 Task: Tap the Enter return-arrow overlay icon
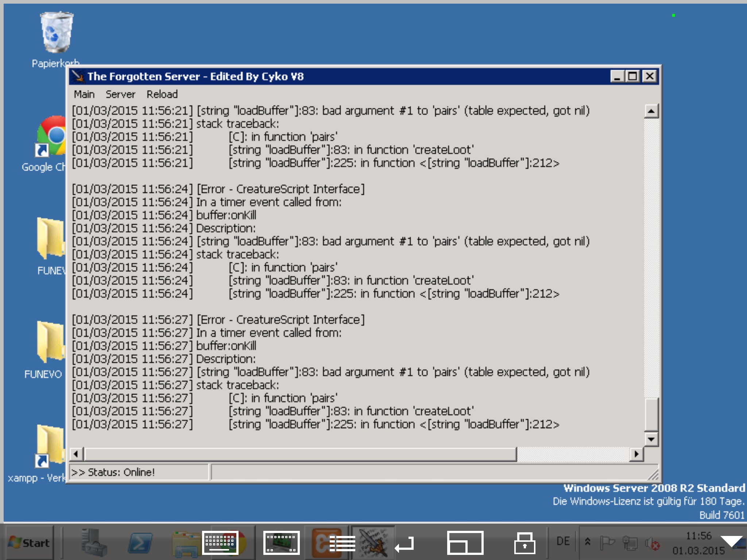point(404,544)
